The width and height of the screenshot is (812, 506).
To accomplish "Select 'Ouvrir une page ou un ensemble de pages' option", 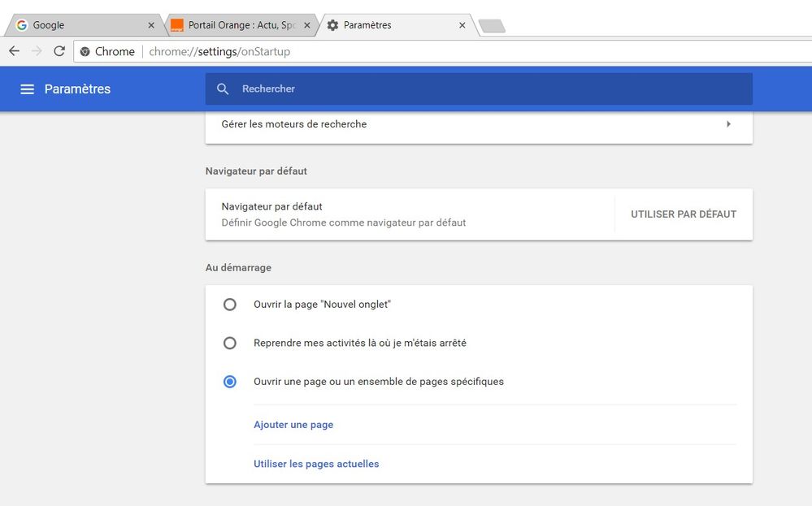I will 230,382.
